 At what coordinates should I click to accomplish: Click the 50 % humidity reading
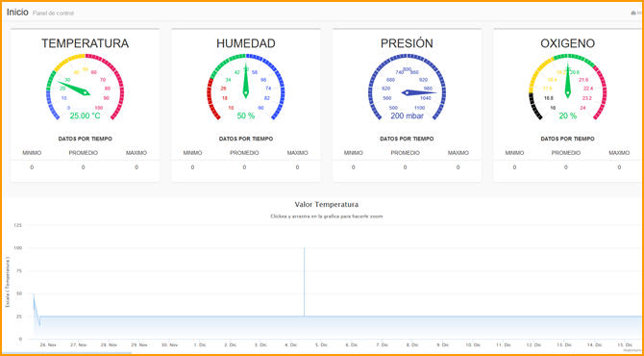point(246,115)
